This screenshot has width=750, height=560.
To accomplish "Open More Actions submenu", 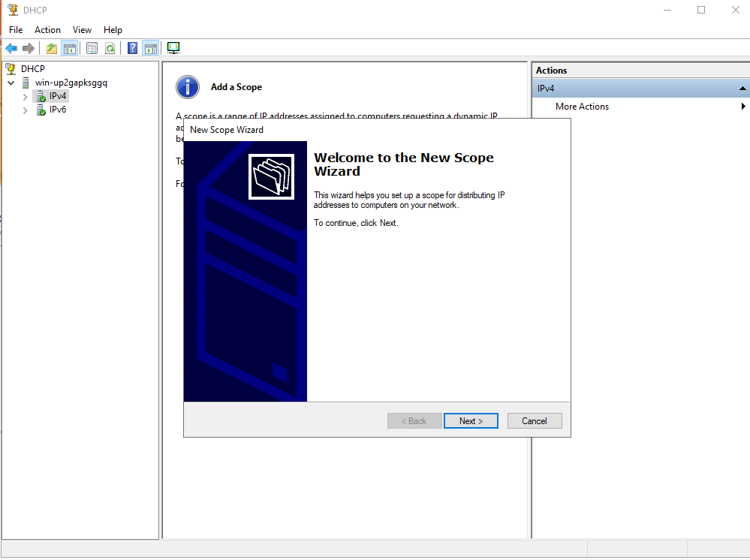I will click(582, 107).
